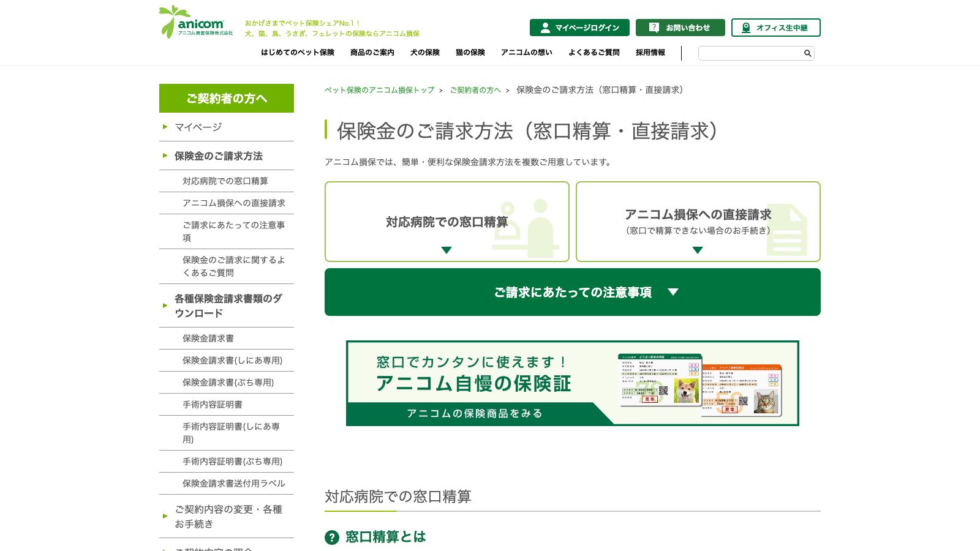980x551 pixels.
Task: Click breadcrumb ご契約者の方へ
Action: point(475,90)
